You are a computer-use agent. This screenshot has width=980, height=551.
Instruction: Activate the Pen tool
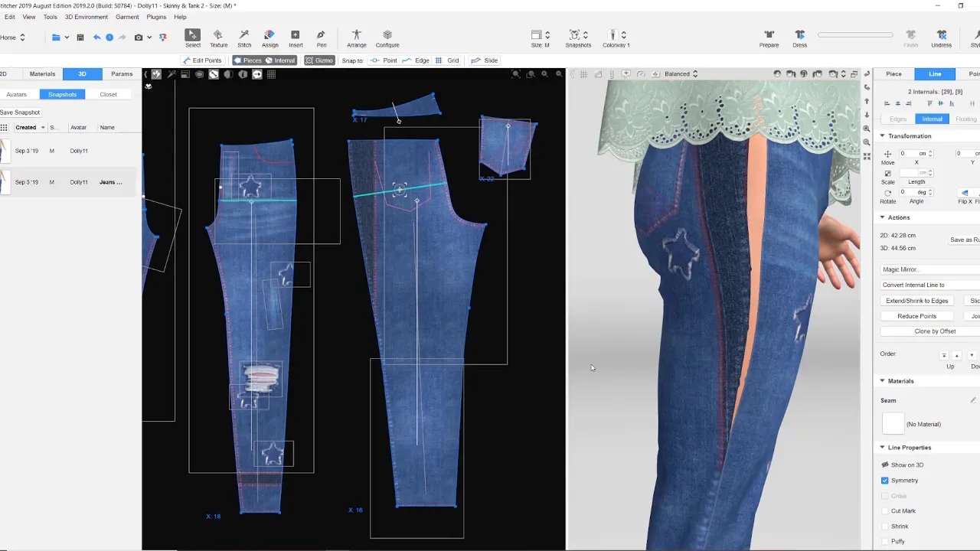tap(321, 35)
